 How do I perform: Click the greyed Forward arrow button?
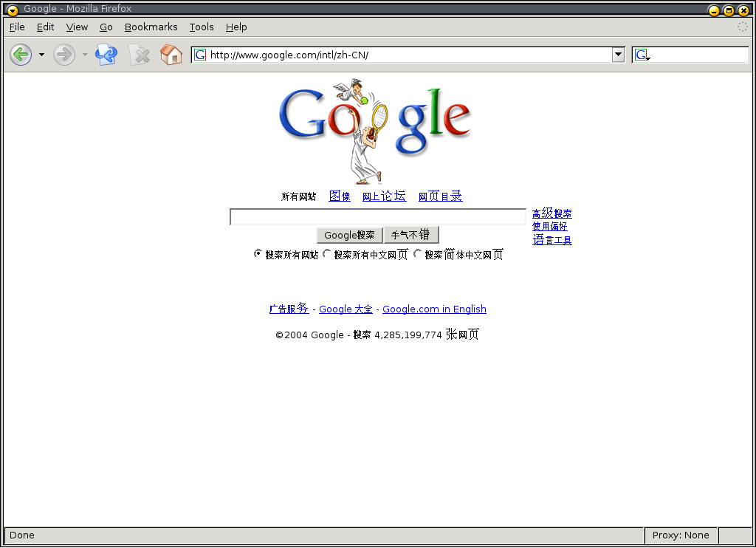[64, 55]
